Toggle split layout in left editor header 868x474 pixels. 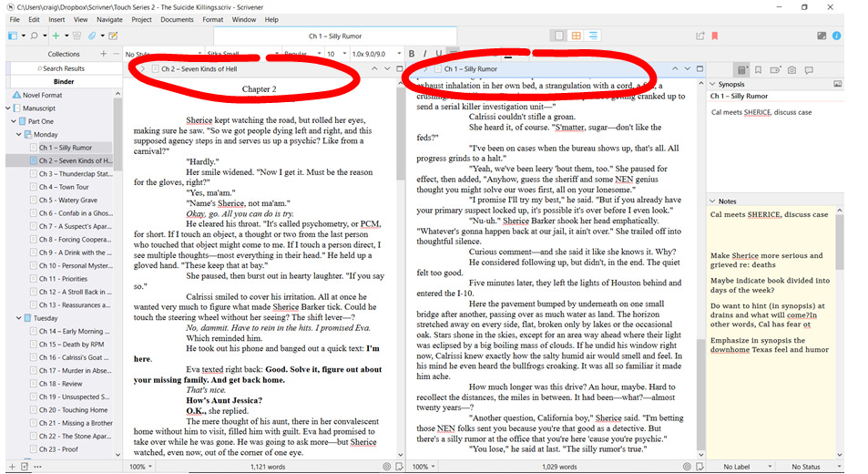(x=400, y=68)
